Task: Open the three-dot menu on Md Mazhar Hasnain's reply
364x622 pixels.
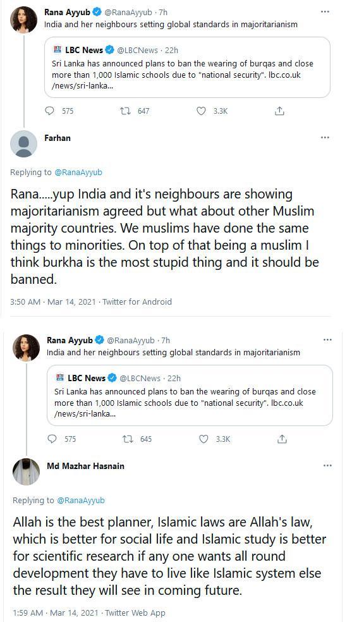Action: 325,465
